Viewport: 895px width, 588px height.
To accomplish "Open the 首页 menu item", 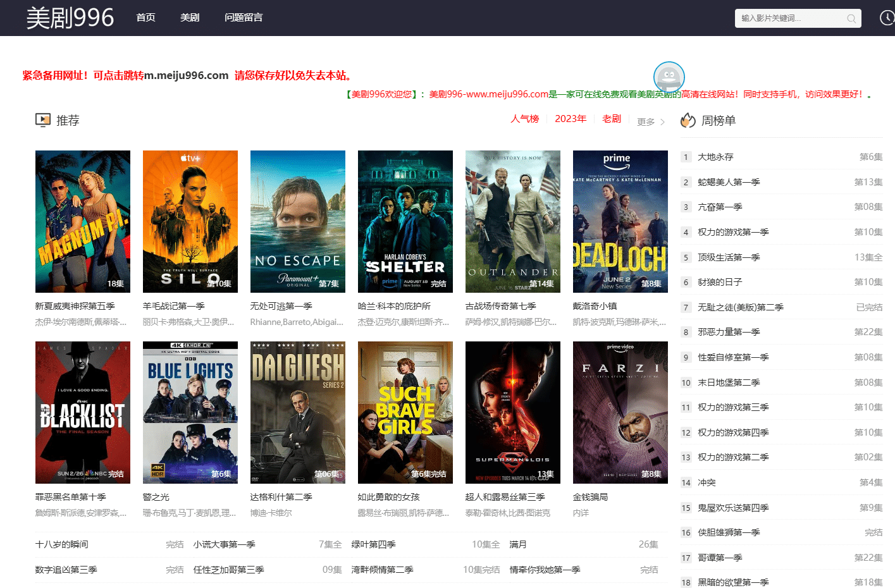I will 145,18.
